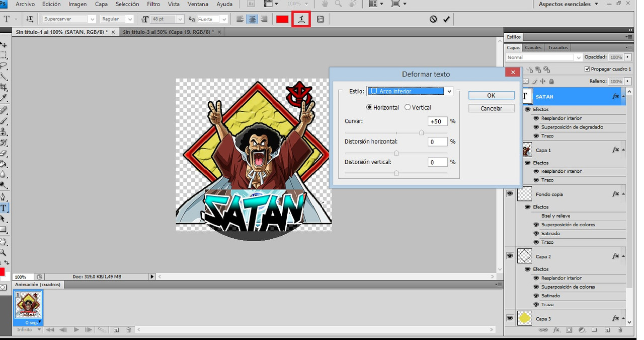Open the Infinito loop options
This screenshot has width=644, height=340.
28,330
